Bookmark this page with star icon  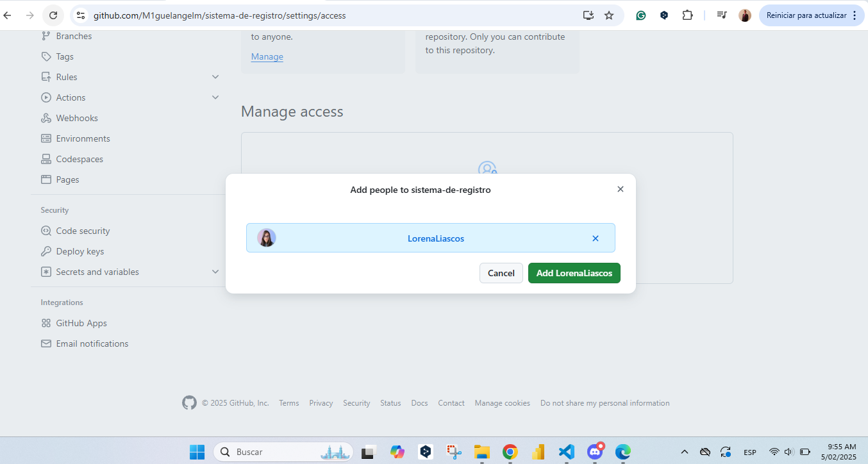coord(609,15)
